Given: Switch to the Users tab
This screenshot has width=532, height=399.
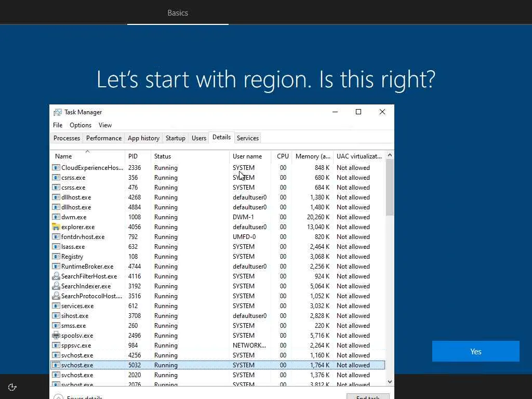Looking at the screenshot, I should 199,138.
